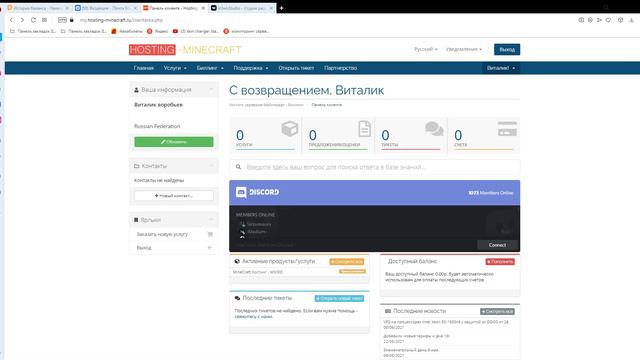
Task: Click the Discord logo in widget
Action: [x=258, y=192]
